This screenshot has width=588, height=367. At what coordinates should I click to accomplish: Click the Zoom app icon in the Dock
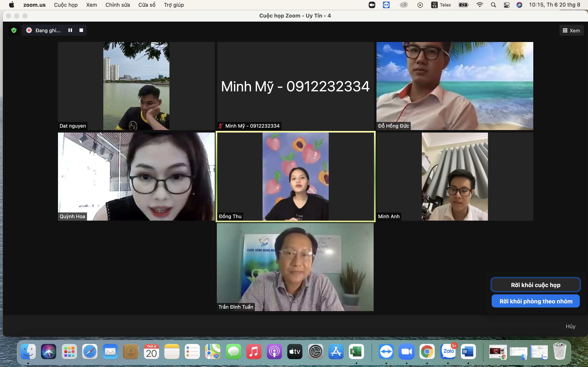tap(406, 352)
